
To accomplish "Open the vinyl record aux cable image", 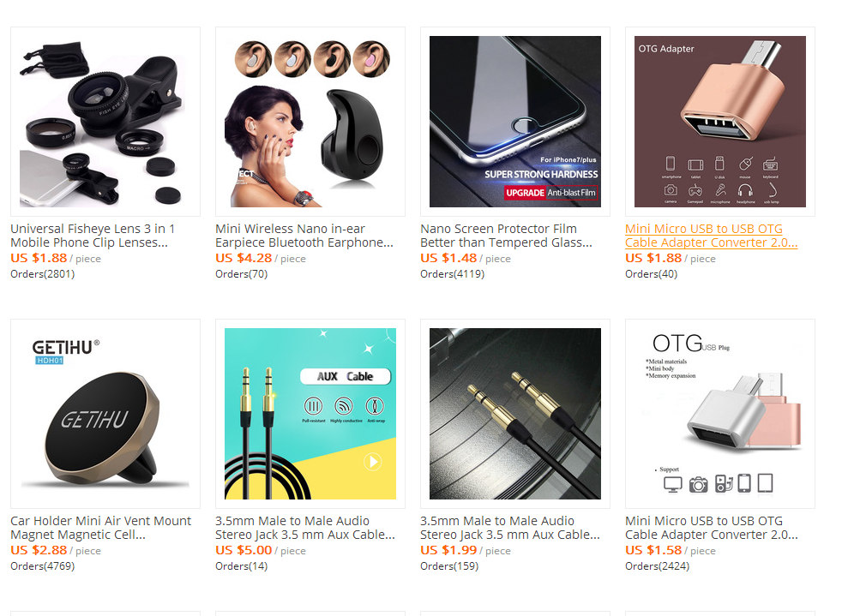I will tap(515, 414).
